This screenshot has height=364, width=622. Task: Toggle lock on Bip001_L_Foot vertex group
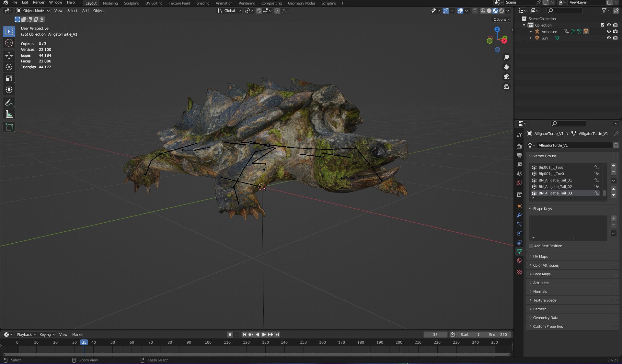pyautogui.click(x=597, y=167)
